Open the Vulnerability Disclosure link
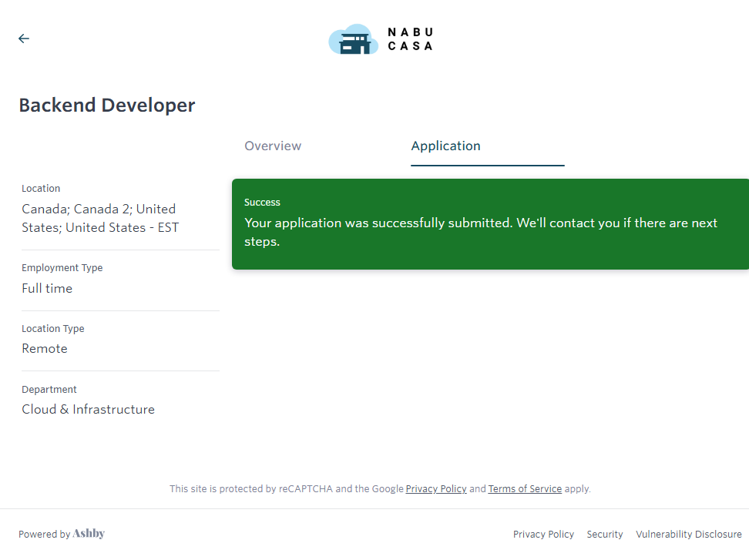The height and width of the screenshot is (560, 749). coord(688,535)
